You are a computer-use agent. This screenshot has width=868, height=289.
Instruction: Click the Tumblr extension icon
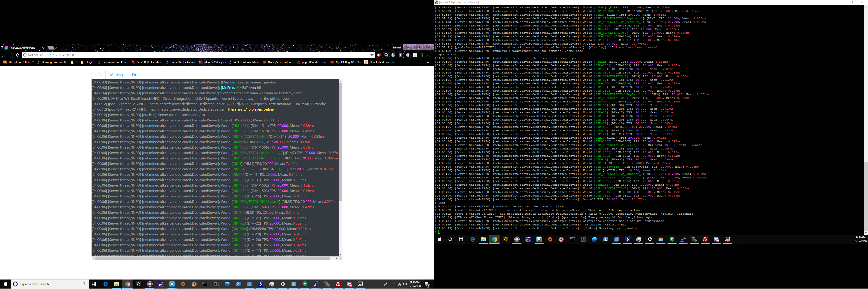point(401,55)
